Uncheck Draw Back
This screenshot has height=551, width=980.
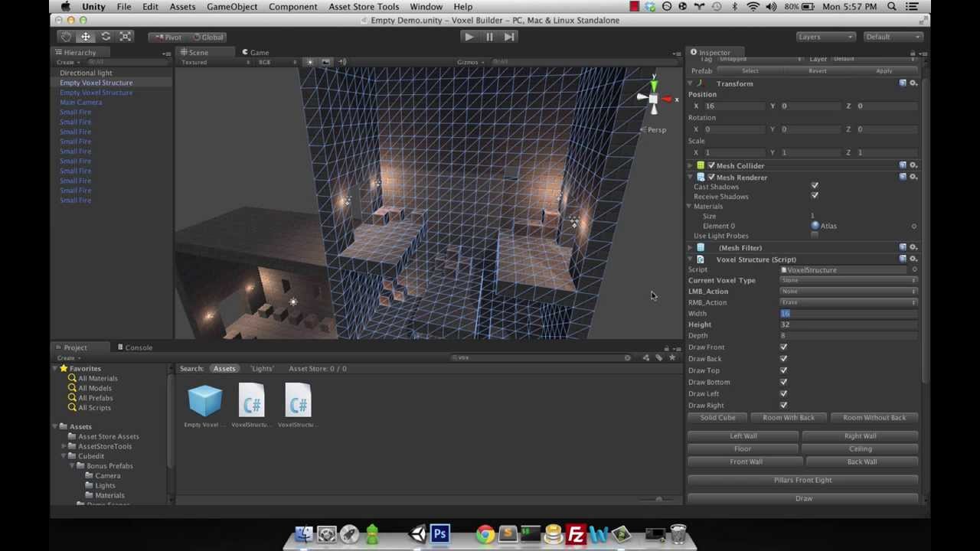click(x=783, y=359)
